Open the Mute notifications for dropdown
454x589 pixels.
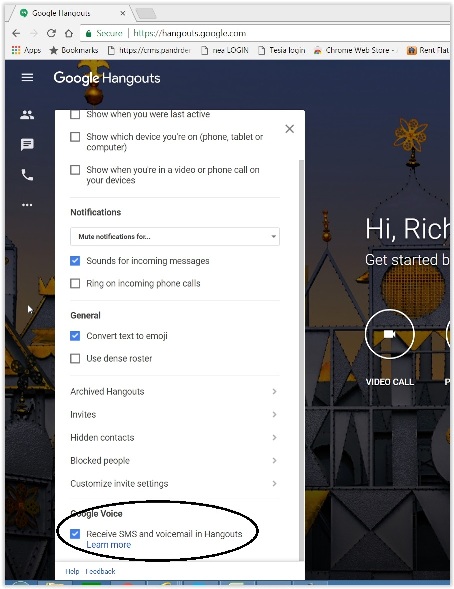pyautogui.click(x=175, y=236)
